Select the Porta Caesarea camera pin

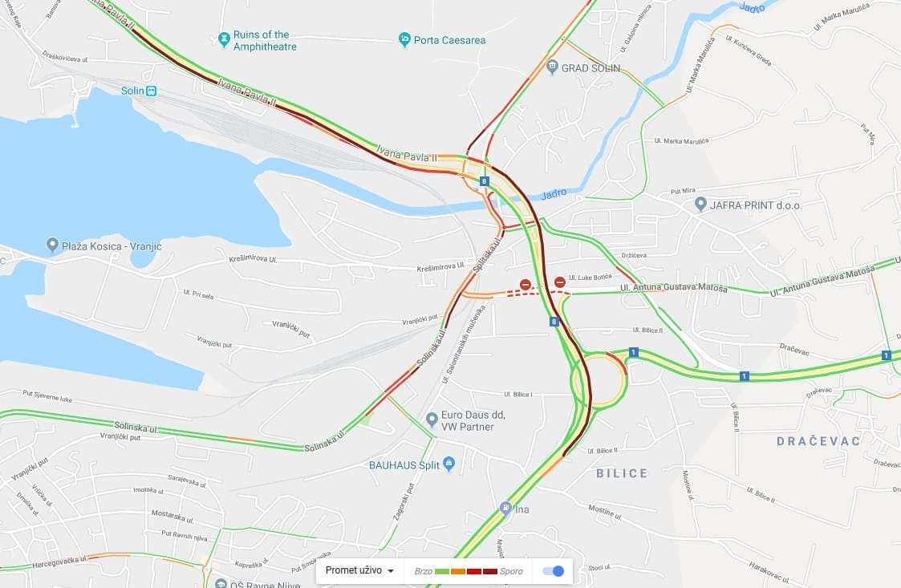tap(404, 39)
